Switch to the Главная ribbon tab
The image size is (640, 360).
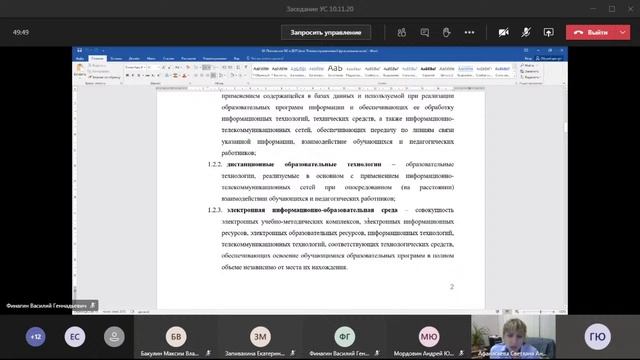(x=97, y=58)
